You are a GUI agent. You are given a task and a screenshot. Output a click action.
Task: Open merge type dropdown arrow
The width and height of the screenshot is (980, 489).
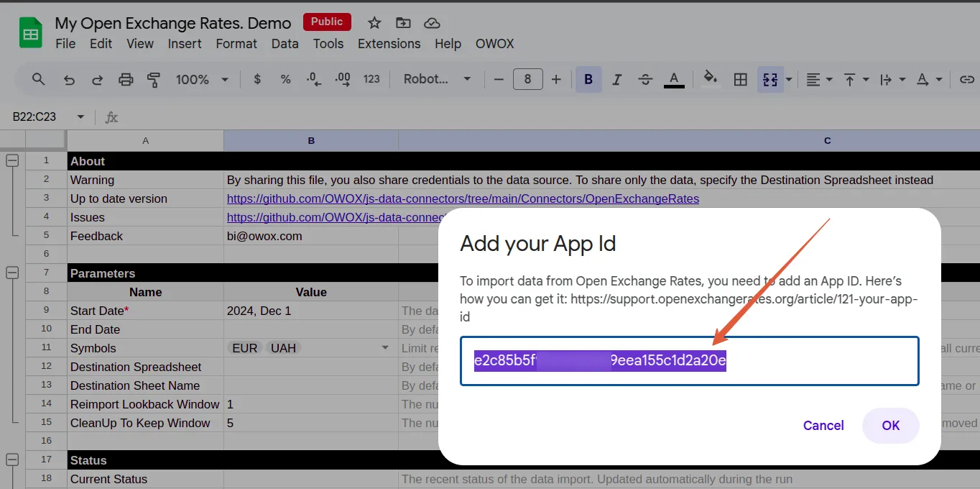coord(789,79)
